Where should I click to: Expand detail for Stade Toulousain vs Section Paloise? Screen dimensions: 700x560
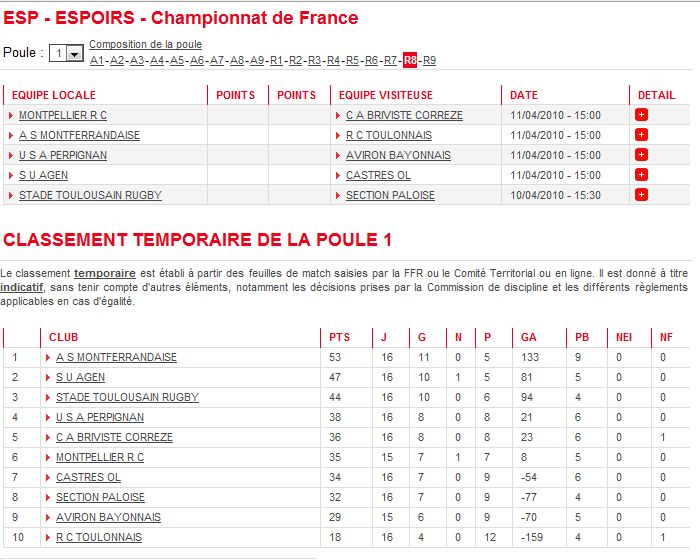[641, 195]
